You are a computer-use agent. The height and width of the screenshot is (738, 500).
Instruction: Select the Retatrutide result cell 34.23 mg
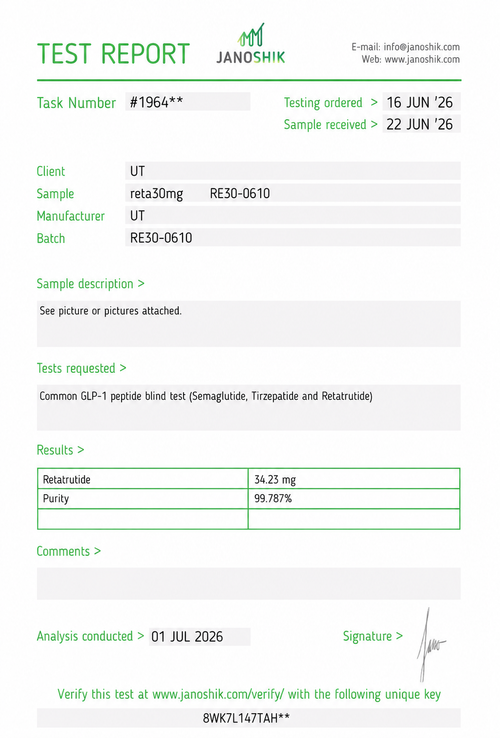coord(354,479)
